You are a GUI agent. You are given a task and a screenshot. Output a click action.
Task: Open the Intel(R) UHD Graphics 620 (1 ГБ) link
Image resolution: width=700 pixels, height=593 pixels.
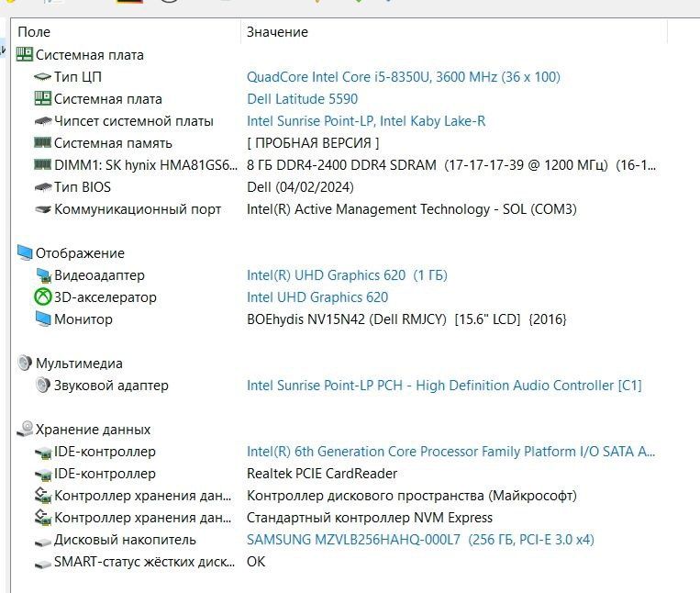point(347,275)
